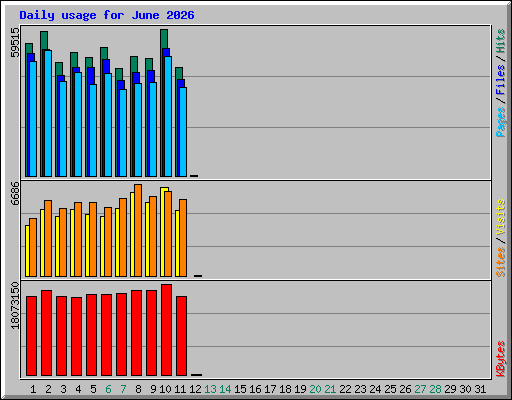Click day 23 on the axis
This screenshot has height=400, width=512.
(360, 389)
